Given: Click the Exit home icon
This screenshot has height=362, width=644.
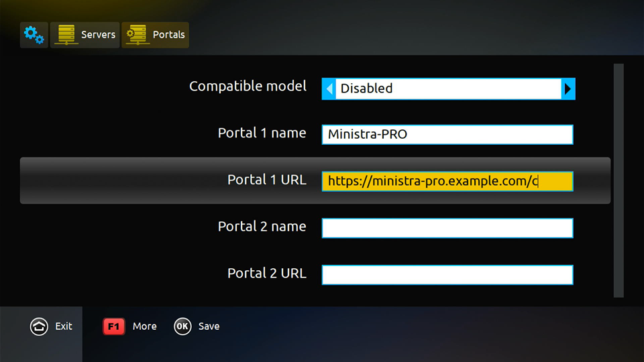Looking at the screenshot, I should (x=39, y=326).
